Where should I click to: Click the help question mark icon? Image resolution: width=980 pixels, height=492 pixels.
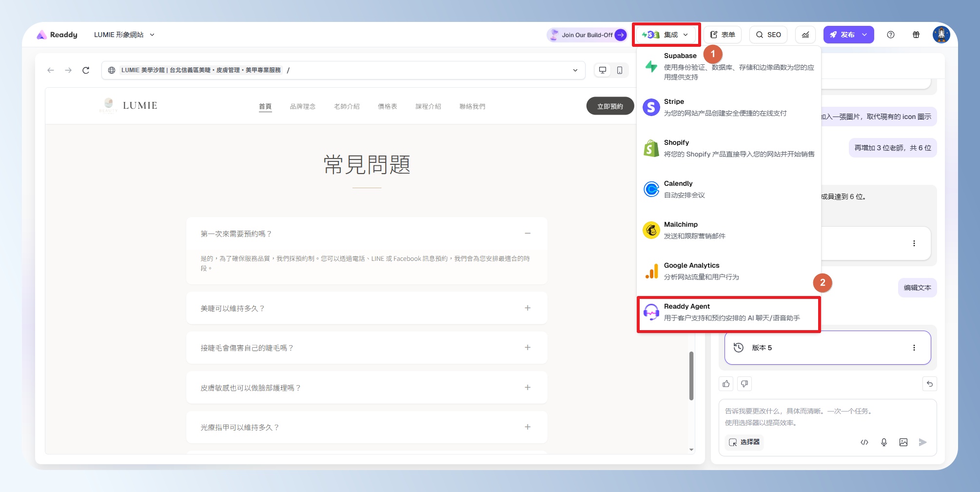(x=891, y=35)
